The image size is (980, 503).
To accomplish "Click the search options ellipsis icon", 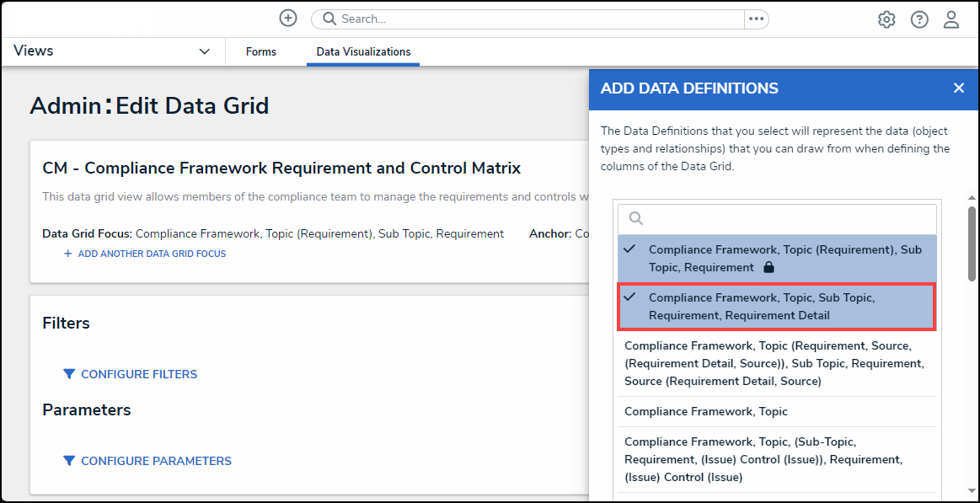I will click(x=756, y=19).
